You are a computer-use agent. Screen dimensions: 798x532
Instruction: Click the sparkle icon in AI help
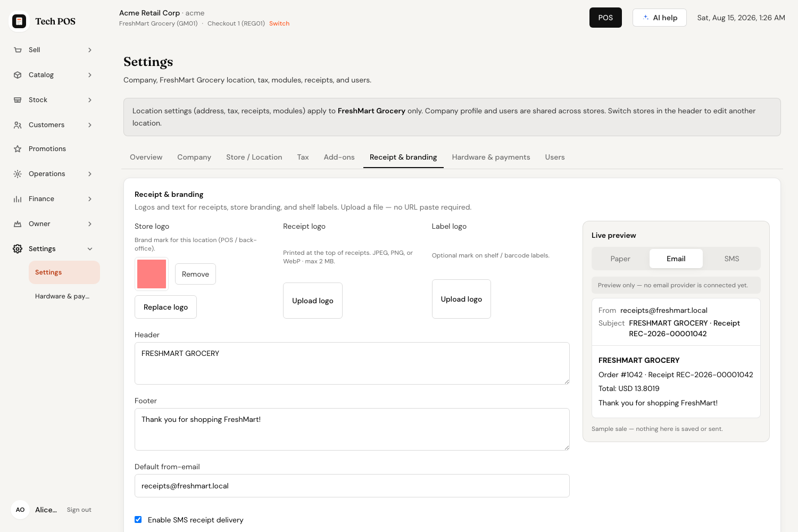(646, 18)
